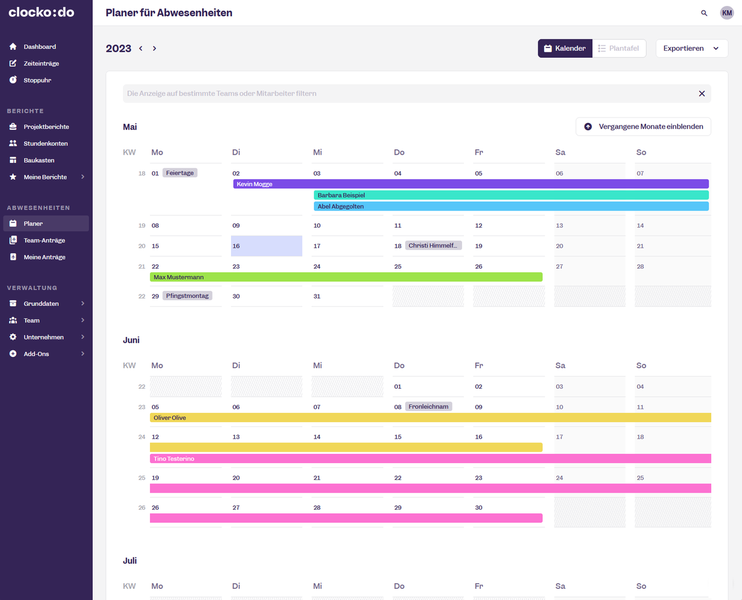
Task: Select Tino Testerino pink absence bar
Action: point(431,459)
